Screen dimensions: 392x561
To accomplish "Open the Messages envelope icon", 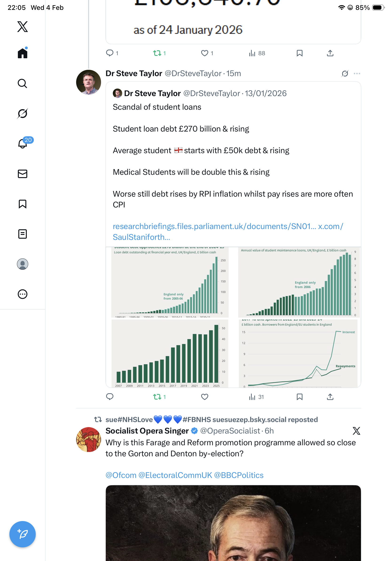I will (23, 174).
